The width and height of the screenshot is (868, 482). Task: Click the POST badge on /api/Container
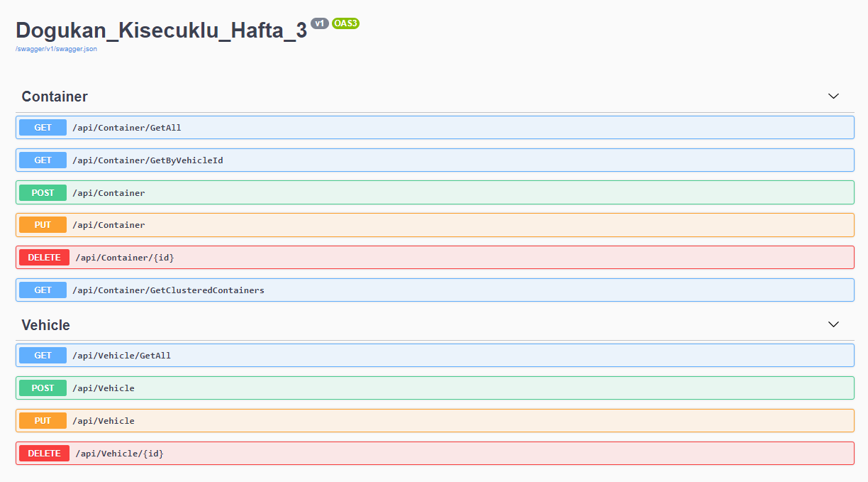43,192
